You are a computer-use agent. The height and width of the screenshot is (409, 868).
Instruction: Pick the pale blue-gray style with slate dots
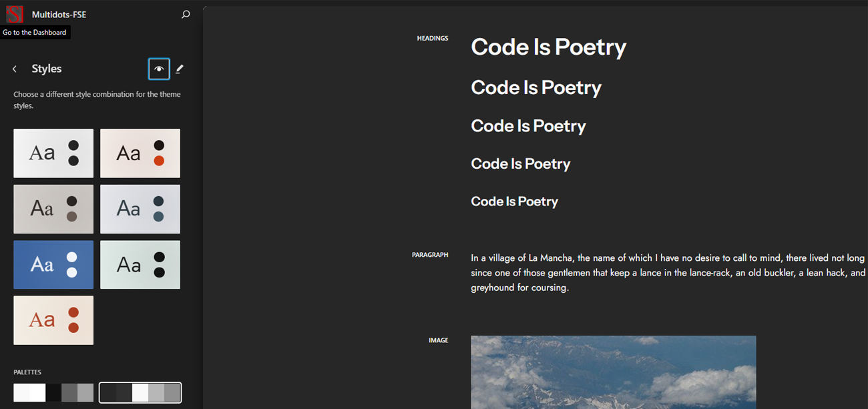coord(140,209)
